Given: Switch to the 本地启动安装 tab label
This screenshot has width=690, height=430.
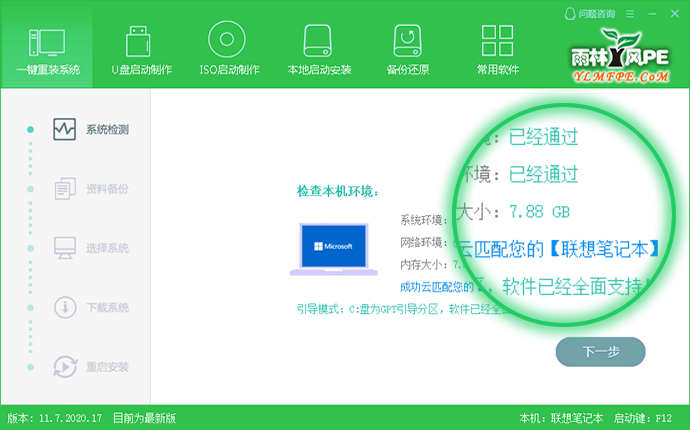Looking at the screenshot, I should (319, 70).
